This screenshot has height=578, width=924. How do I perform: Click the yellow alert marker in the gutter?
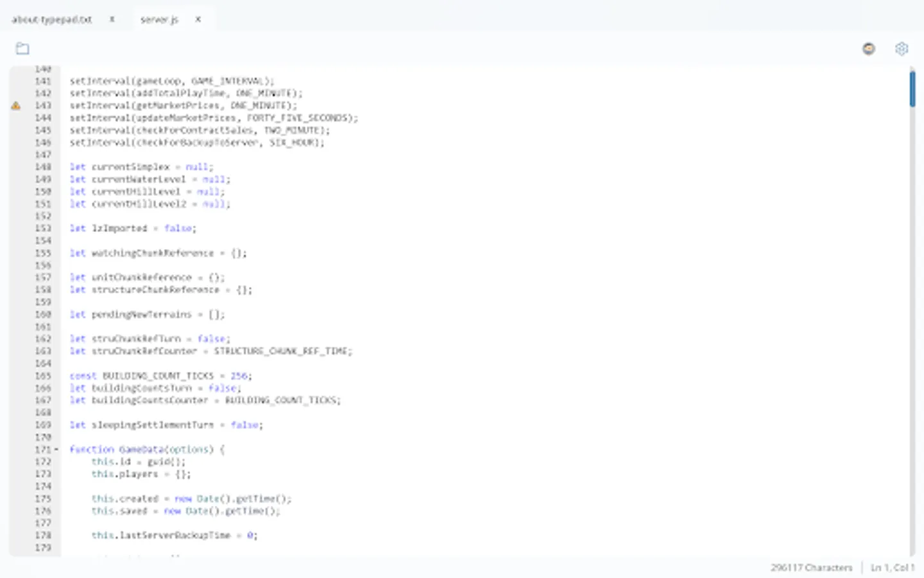(x=16, y=105)
